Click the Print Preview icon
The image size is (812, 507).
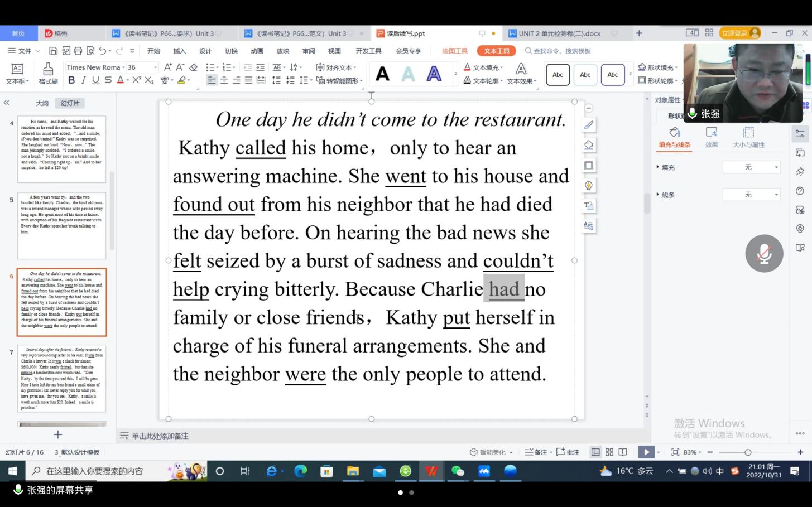click(90, 51)
